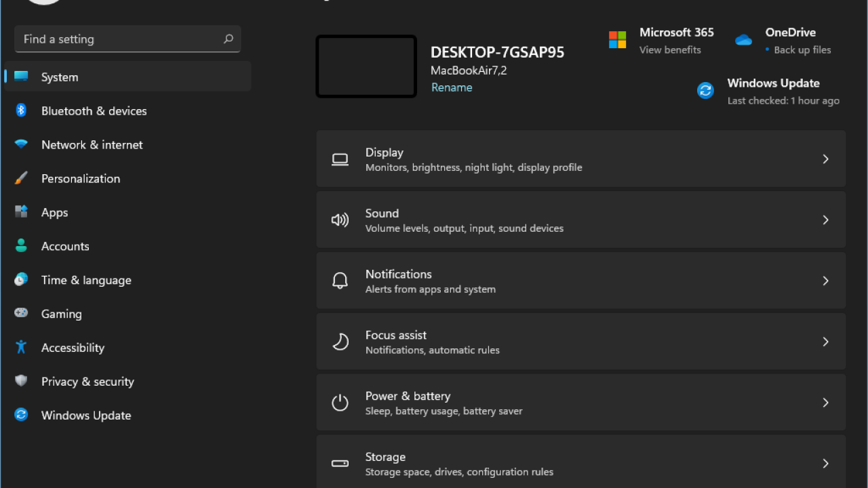Click the Find a setting search box

point(119,39)
